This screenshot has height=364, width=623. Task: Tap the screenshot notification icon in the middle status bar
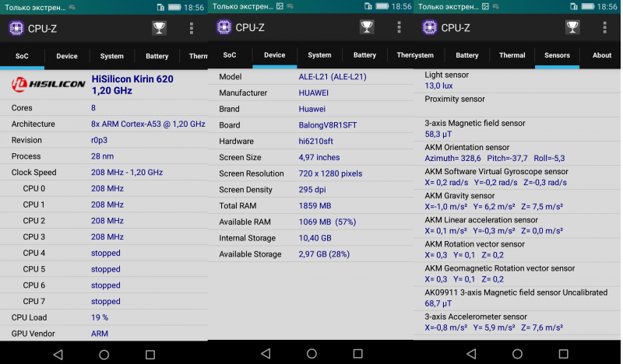point(280,6)
